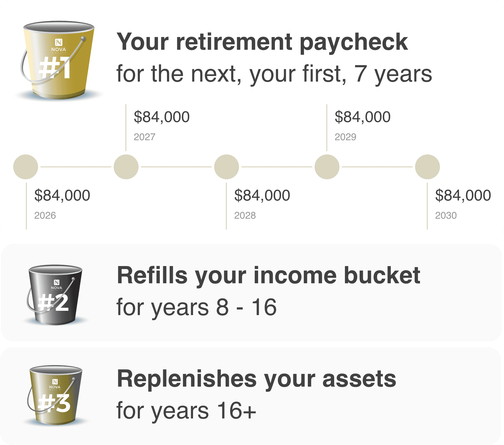Click the 2030 year label

[446, 216]
